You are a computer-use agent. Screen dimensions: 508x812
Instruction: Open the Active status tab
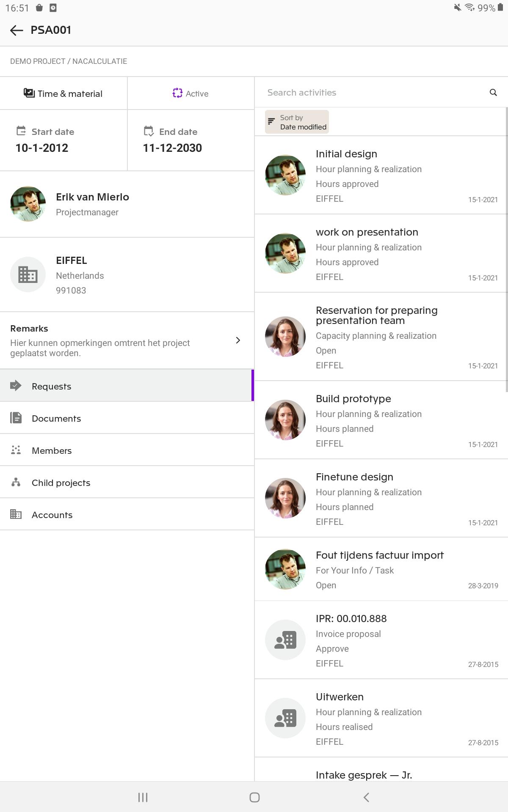point(191,93)
